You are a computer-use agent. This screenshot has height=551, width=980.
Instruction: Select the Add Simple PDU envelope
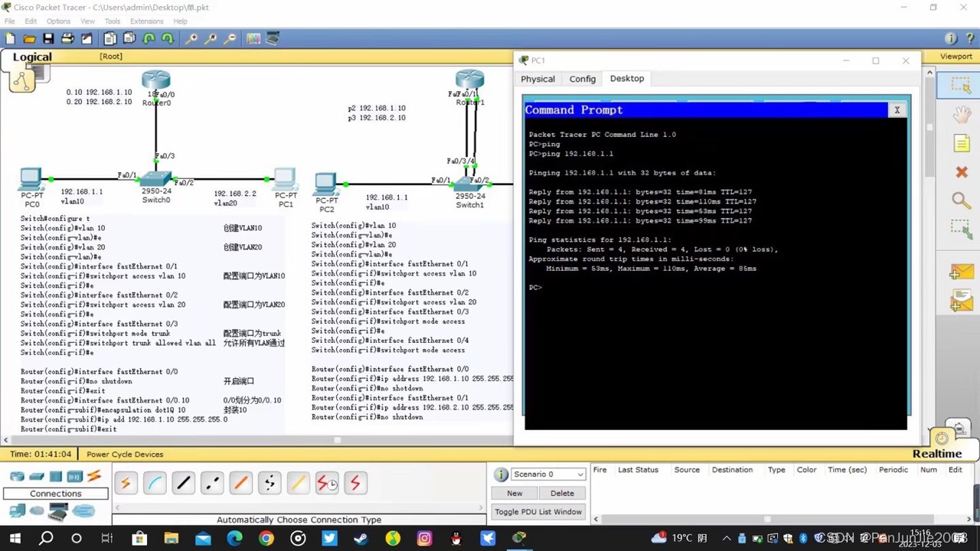pos(962,272)
